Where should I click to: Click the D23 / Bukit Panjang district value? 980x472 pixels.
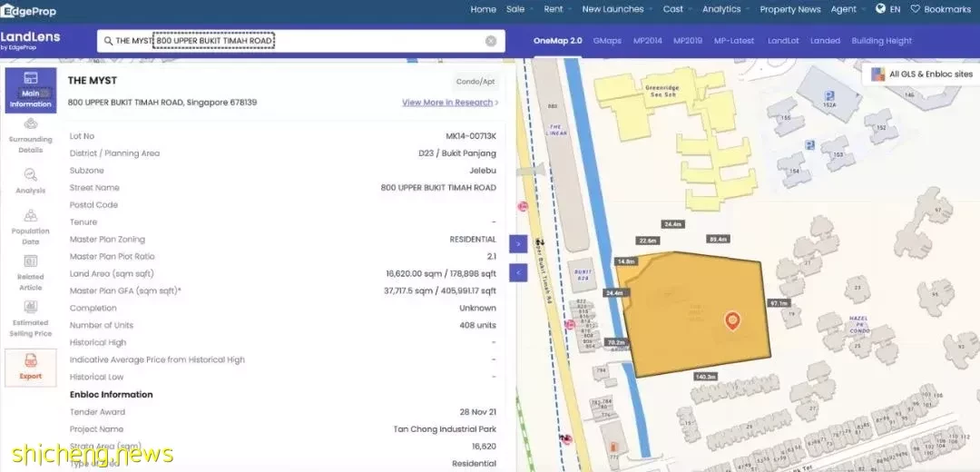457,153
